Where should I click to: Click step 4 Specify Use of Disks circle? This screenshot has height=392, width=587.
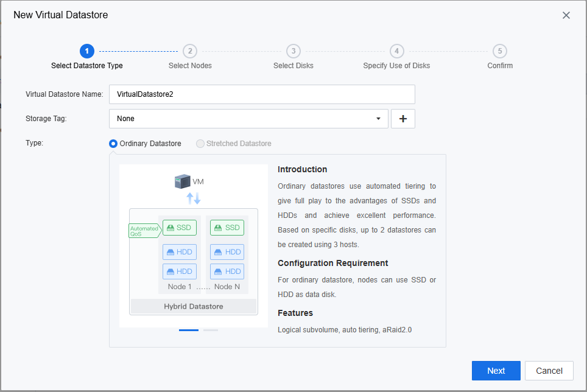pos(397,51)
